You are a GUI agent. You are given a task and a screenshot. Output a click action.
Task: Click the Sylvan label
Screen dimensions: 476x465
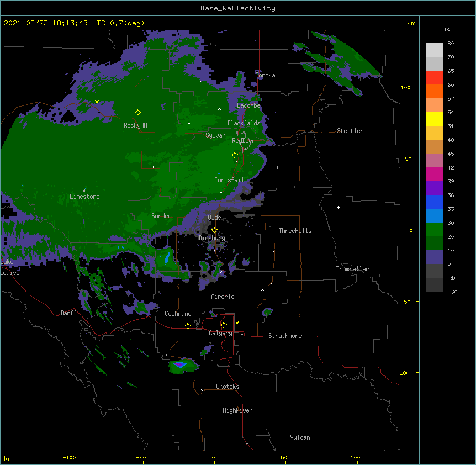click(x=215, y=135)
